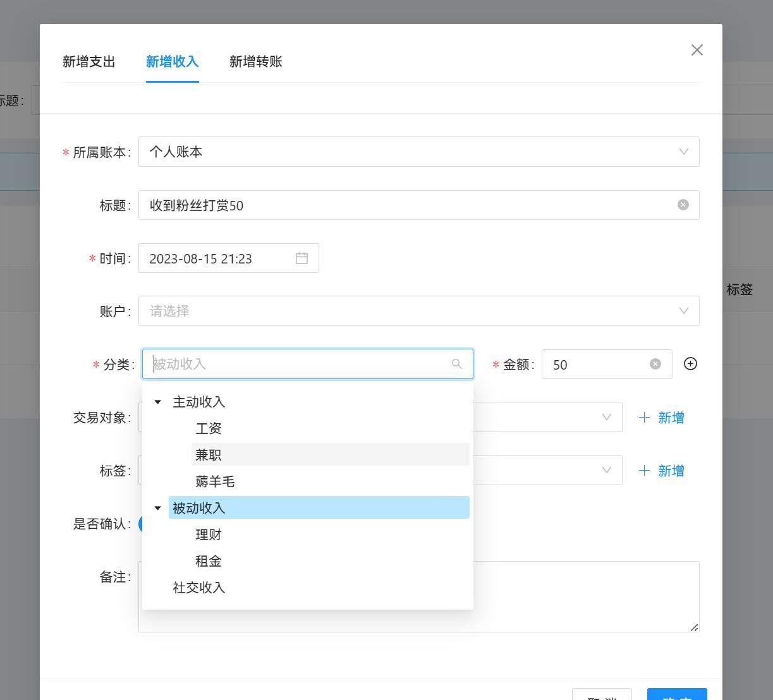Switch to the 新增转账 tab
773x700 pixels.
[255, 61]
